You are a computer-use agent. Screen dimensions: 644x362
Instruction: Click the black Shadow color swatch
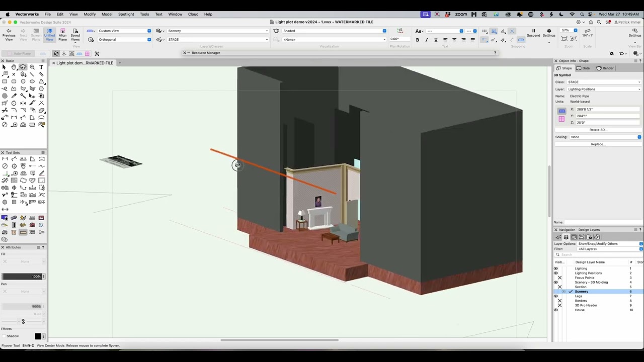point(38,336)
